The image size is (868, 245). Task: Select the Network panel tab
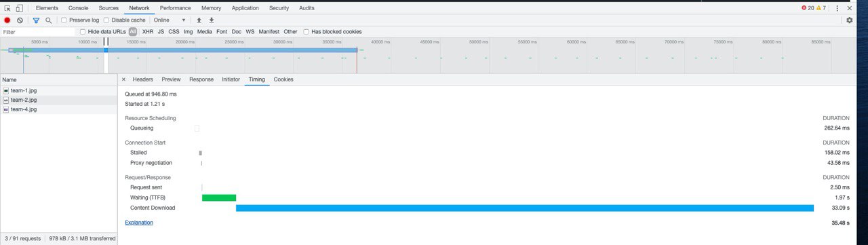click(139, 8)
